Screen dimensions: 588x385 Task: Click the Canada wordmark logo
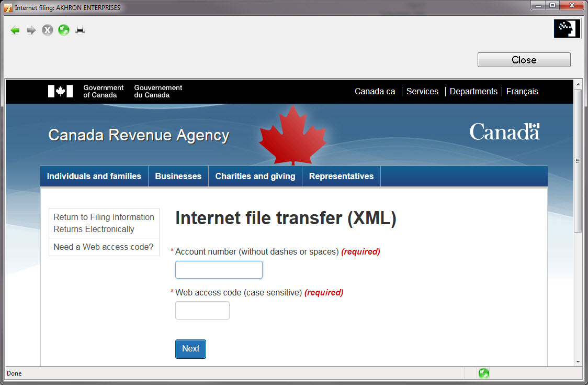pyautogui.click(x=505, y=132)
